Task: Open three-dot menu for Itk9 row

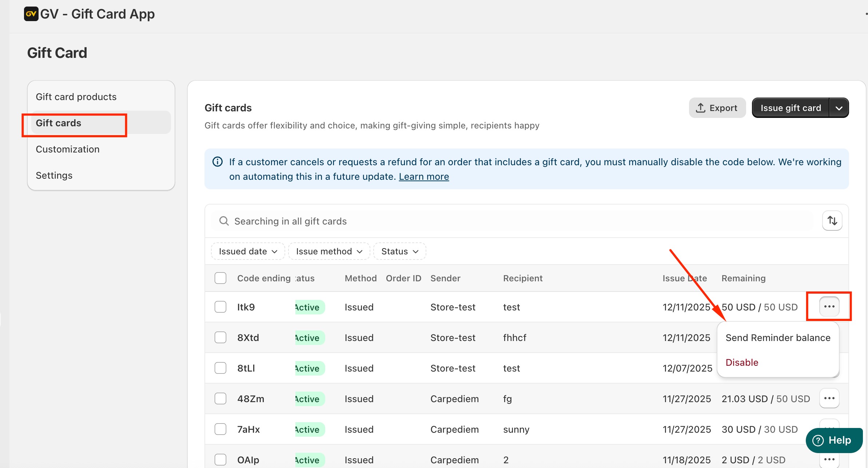Action: [829, 306]
